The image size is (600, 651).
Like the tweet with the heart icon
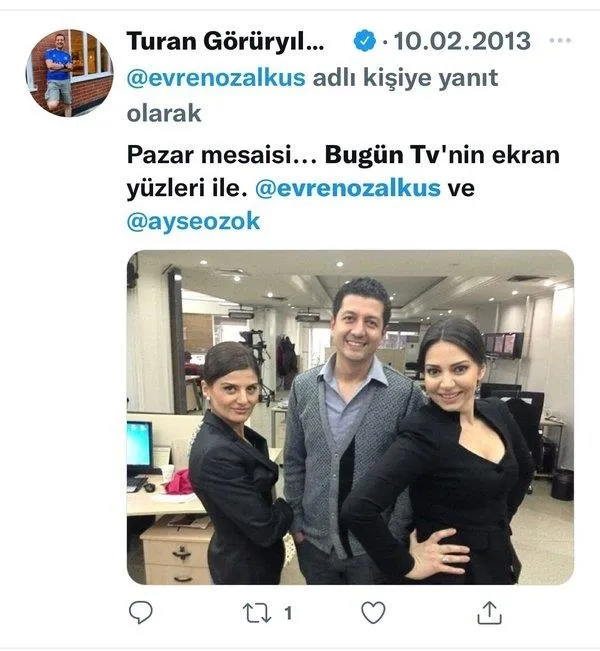[x=373, y=612]
